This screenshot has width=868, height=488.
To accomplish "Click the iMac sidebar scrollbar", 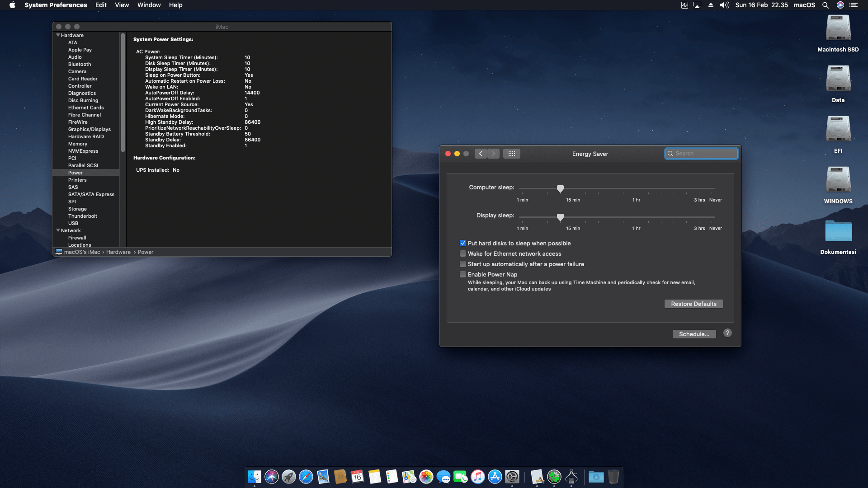I will click(123, 93).
